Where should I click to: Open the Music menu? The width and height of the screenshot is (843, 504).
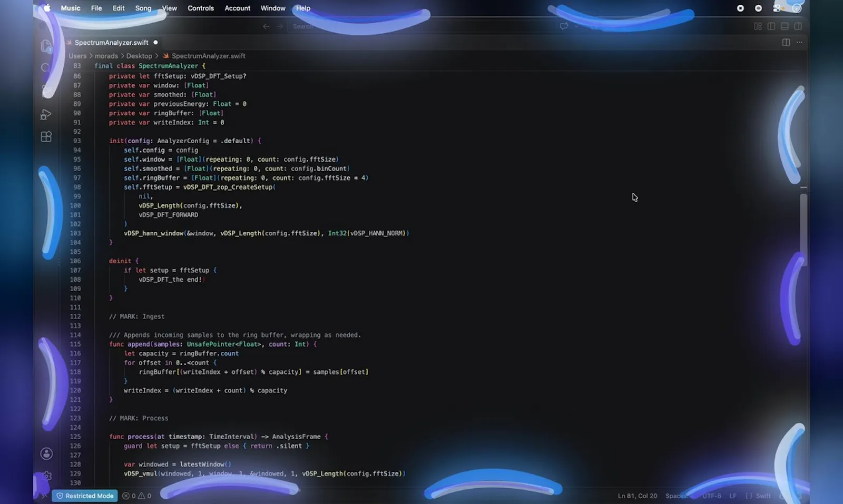[x=71, y=8]
